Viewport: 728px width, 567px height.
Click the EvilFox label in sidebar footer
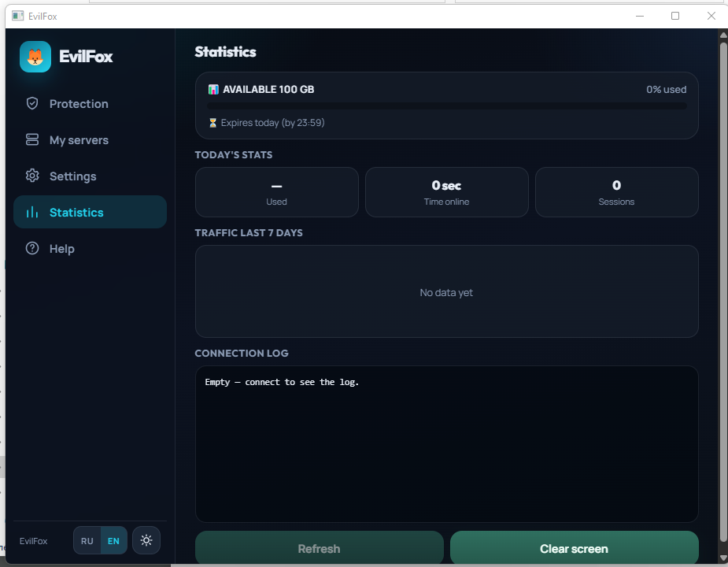pyautogui.click(x=33, y=541)
